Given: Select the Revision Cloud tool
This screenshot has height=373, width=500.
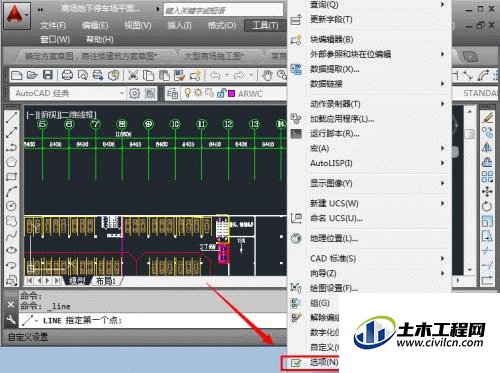Looking at the screenshot, I should (11, 220).
